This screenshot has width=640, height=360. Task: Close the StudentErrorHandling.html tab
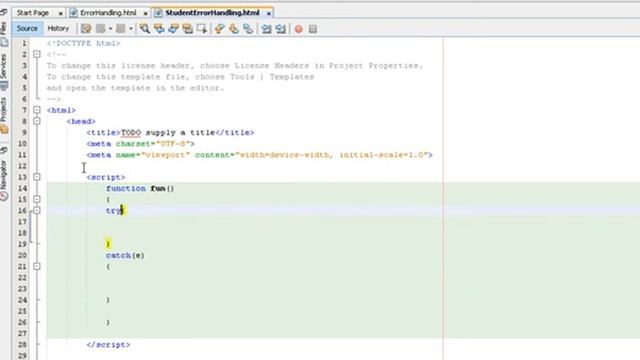point(269,13)
